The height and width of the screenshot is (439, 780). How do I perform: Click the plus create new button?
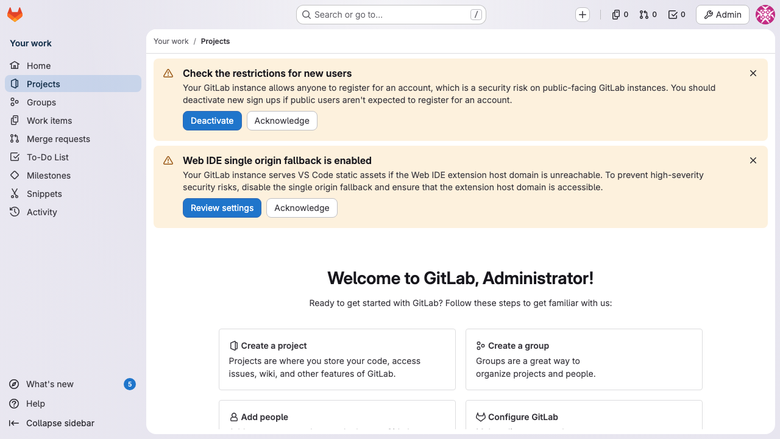pos(582,14)
